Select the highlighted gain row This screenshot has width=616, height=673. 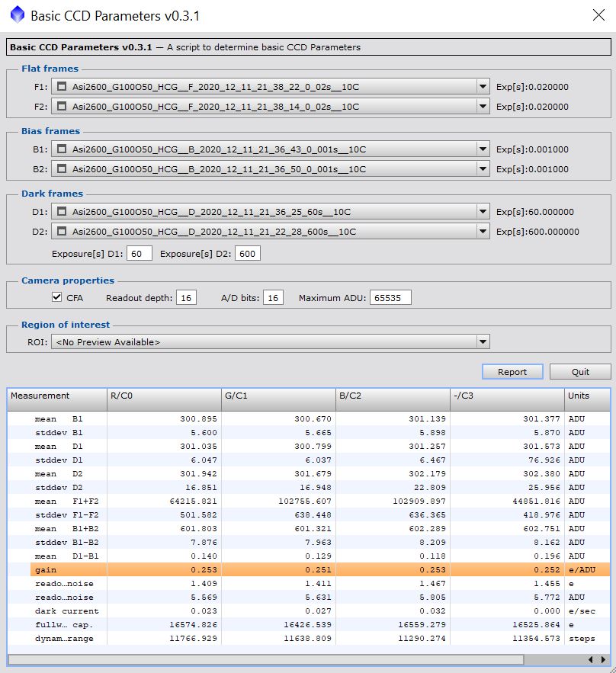[305, 569]
